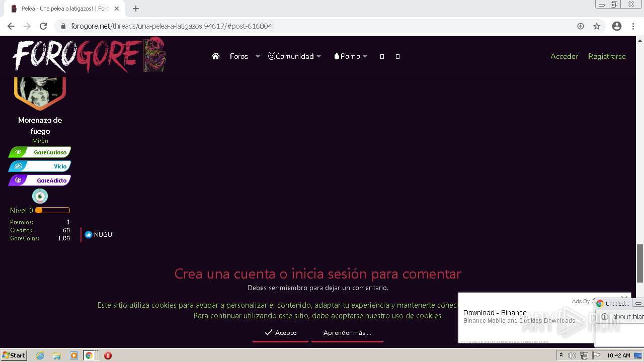Click the GoreCurioso badge
This screenshot has height=362, width=644.
pyautogui.click(x=40, y=152)
